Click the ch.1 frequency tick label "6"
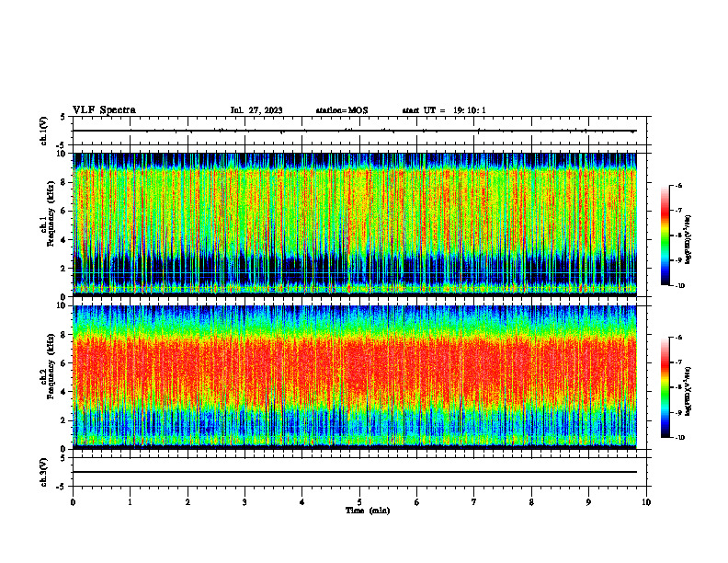This screenshot has width=728, height=563. point(63,212)
